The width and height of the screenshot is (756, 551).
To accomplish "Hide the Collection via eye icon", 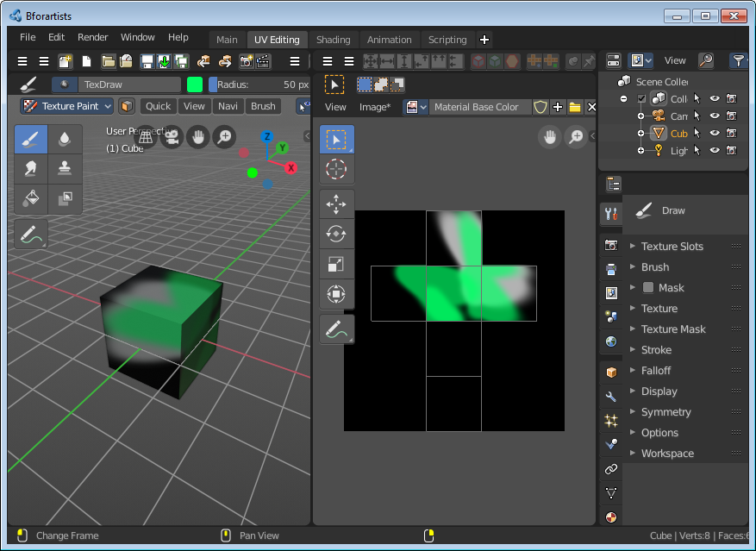I will 715,98.
